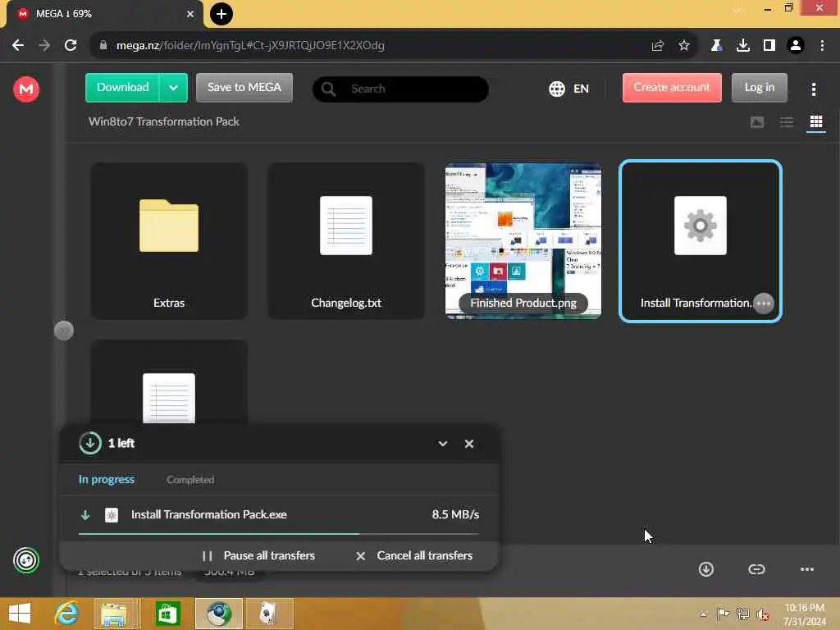Switch to grid thumbnail view
The width and height of the screenshot is (840, 630).
coord(816,122)
